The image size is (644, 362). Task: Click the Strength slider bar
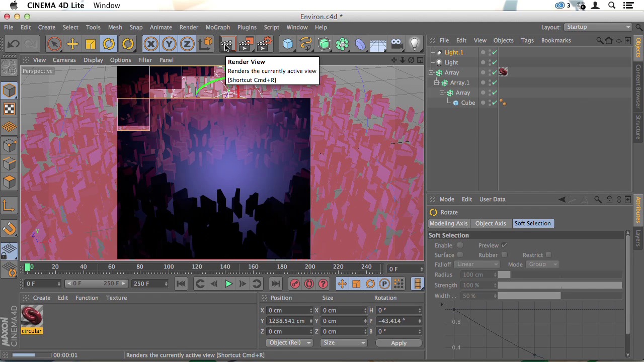tap(559, 285)
